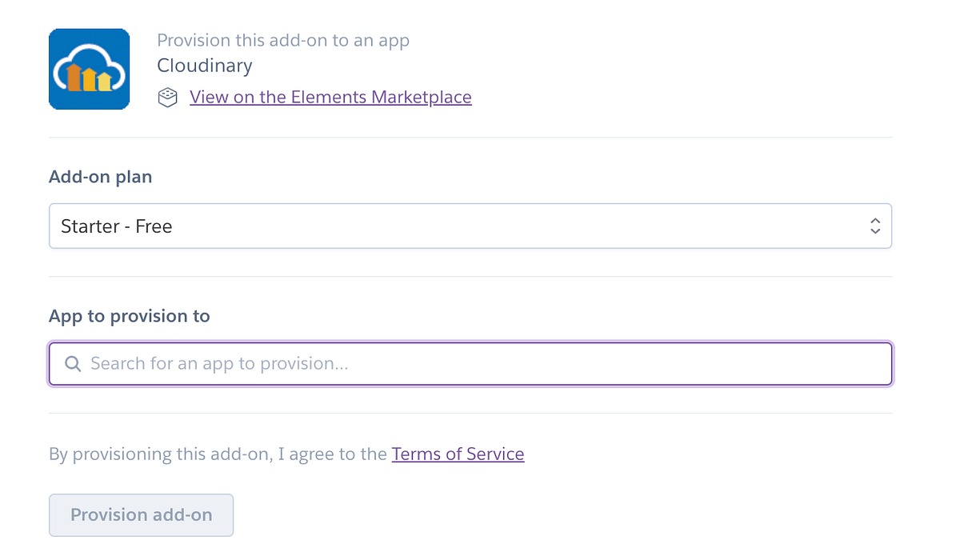Screen dimensions: 960x560
Task: Open View on the Elements Marketplace link
Action: (330, 98)
